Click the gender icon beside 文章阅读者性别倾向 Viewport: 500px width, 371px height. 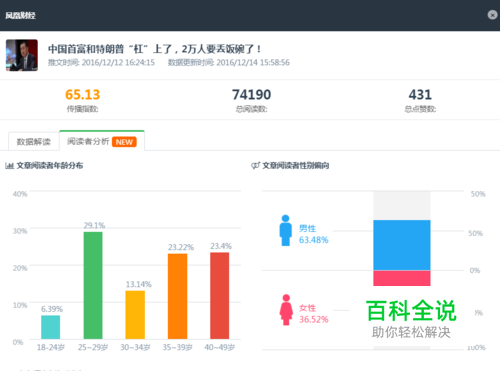[255, 165]
